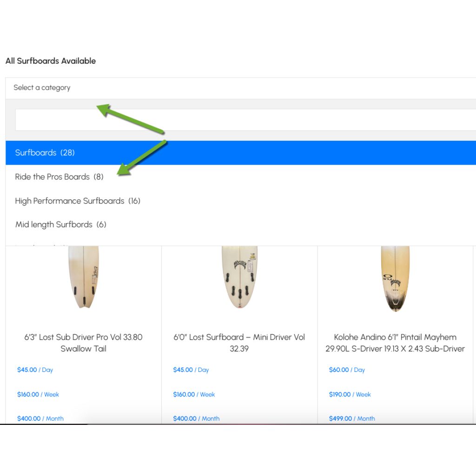Click $499.00 / Month price of Kolohe Andino
476x476 pixels.
[352, 418]
